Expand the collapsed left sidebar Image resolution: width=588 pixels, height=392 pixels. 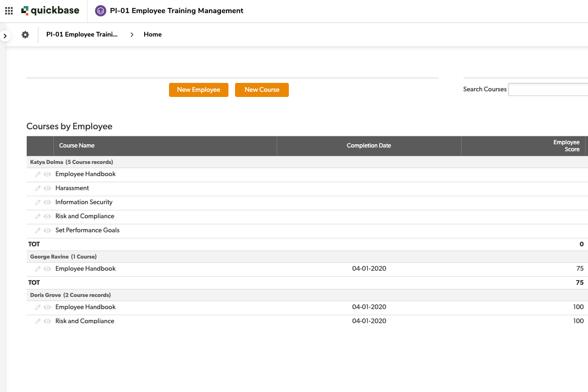[5, 35]
